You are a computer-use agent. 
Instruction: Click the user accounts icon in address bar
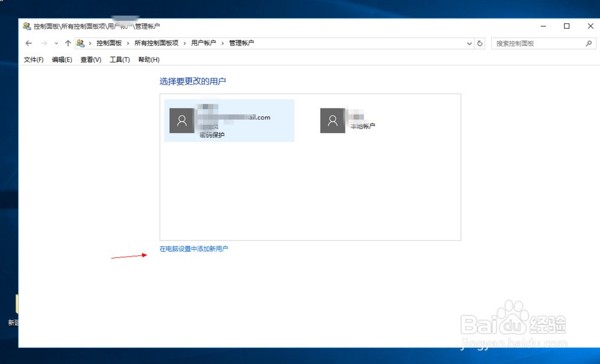(x=80, y=43)
